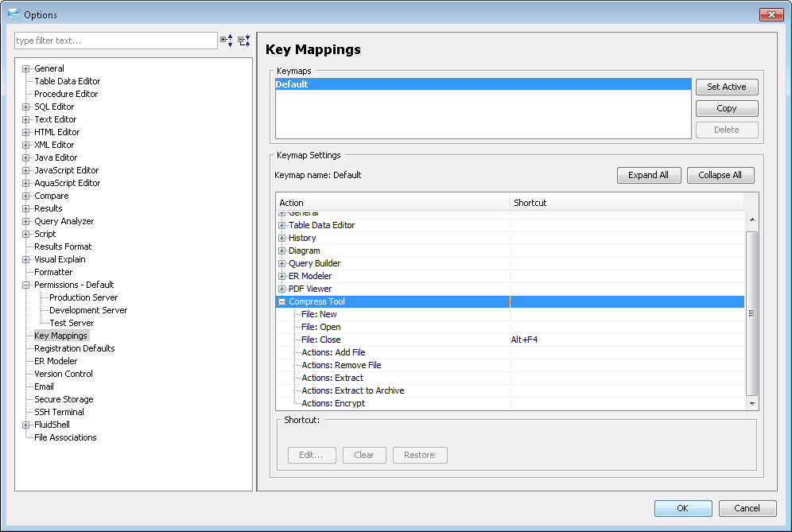Click the Expand All button
Image resolution: width=792 pixels, height=532 pixels.
(649, 175)
